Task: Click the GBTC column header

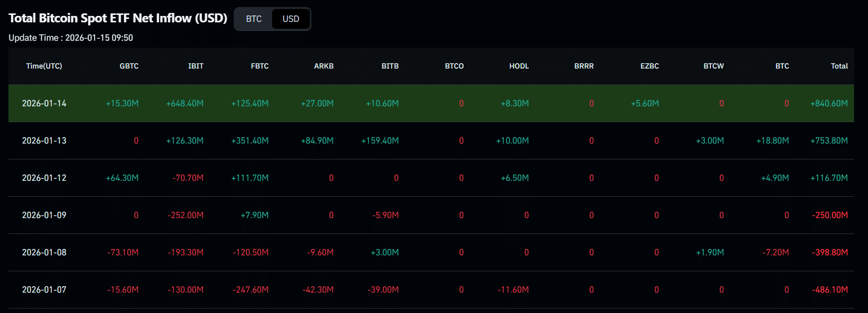Action: click(x=129, y=66)
